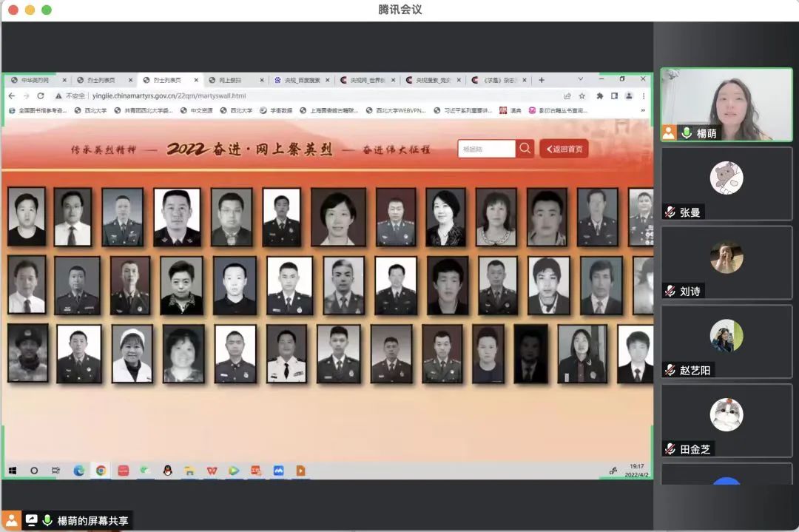Open the Windows Start menu
Screen dimensions: 799x532
click(x=13, y=471)
